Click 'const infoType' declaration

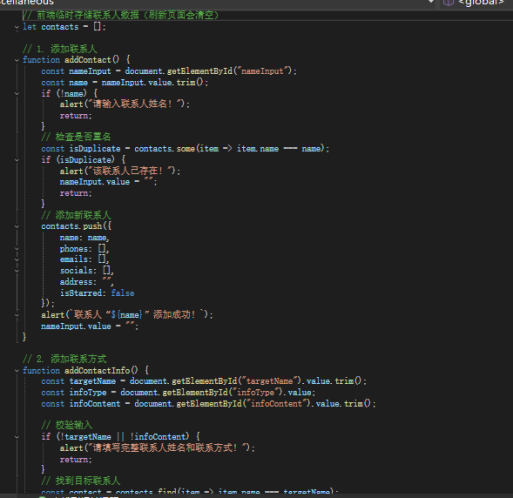pyautogui.click(x=74, y=392)
